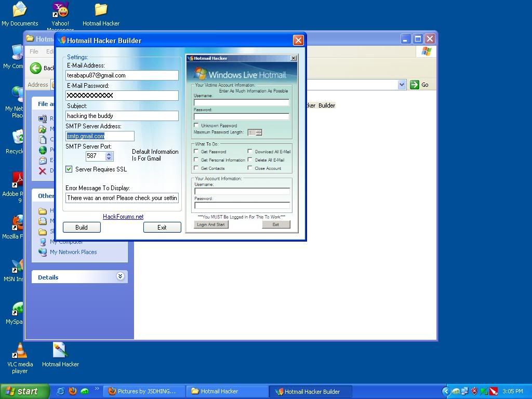Open My Network Places link in Other Places
Screen dimensions: 532x399
pos(68,252)
